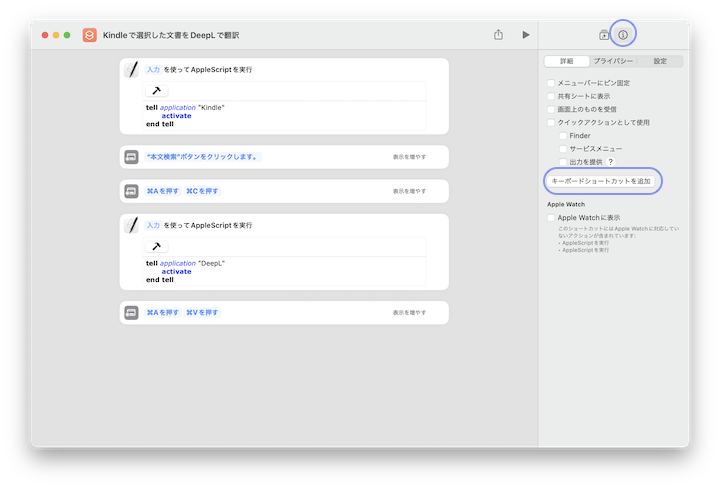This screenshot has height=488, width=720.
Task: Click the ⌘A ⌘V keystroke action icon
Action: (x=131, y=313)
